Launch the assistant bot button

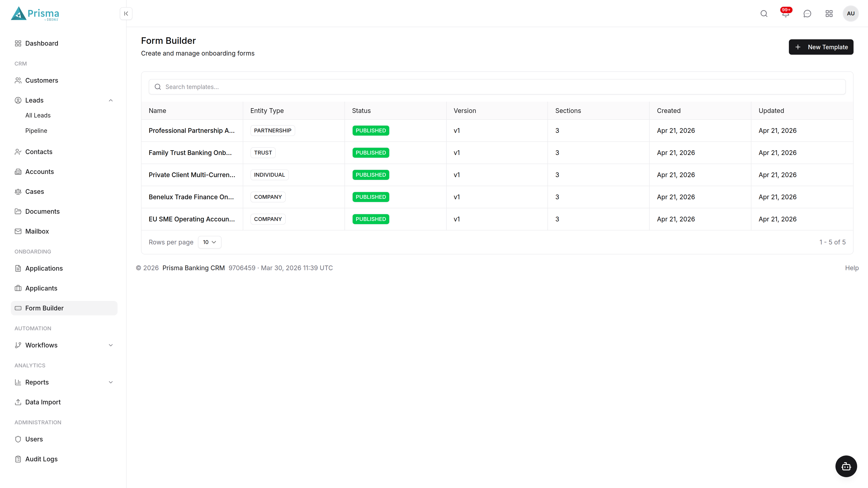(846, 466)
